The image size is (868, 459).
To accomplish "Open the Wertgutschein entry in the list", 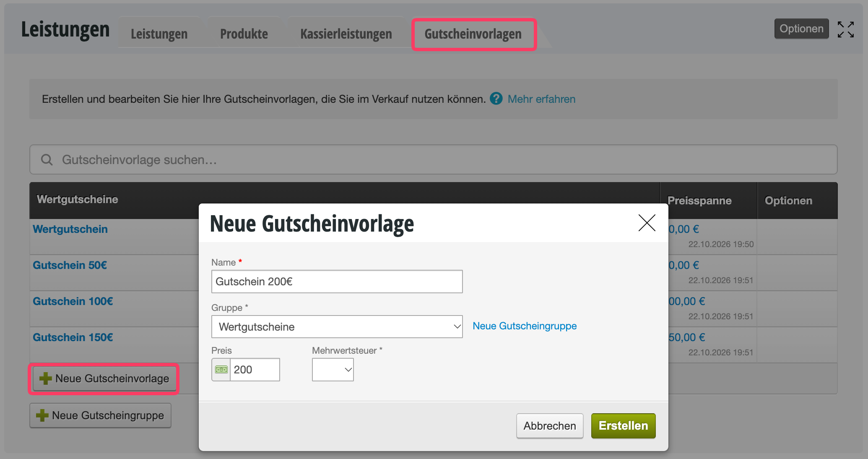I will pyautogui.click(x=70, y=229).
